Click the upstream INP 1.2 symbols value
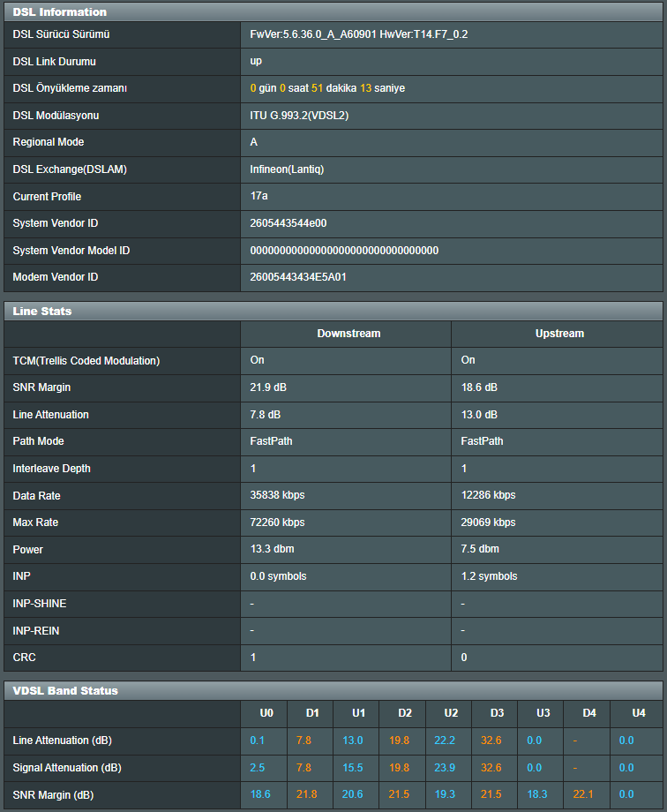Image resolution: width=667 pixels, height=812 pixels. click(x=489, y=576)
